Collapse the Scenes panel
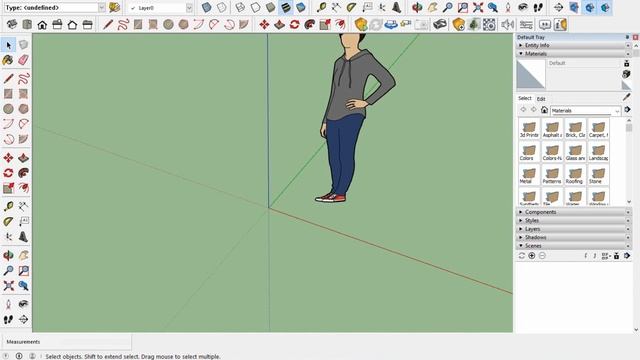The image size is (640, 360). pos(573,246)
